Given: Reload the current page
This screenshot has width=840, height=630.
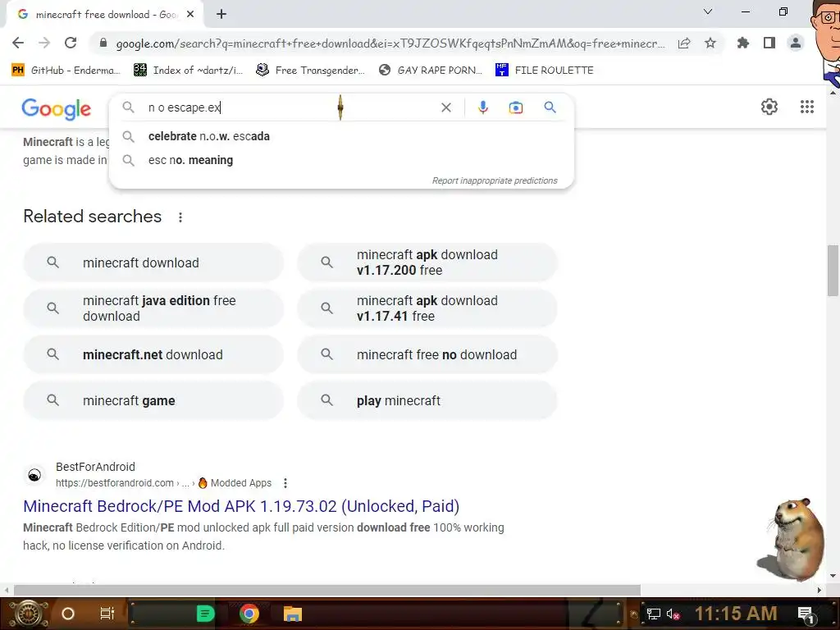Looking at the screenshot, I should pyautogui.click(x=71, y=43).
